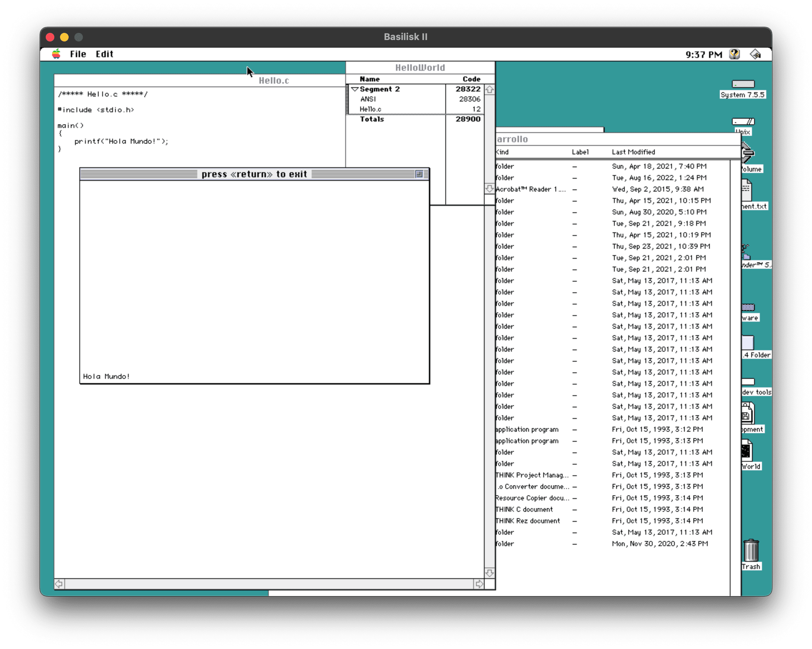Image resolution: width=812 pixels, height=649 pixels.
Task: Select the dev tools disk icon
Action: (748, 382)
